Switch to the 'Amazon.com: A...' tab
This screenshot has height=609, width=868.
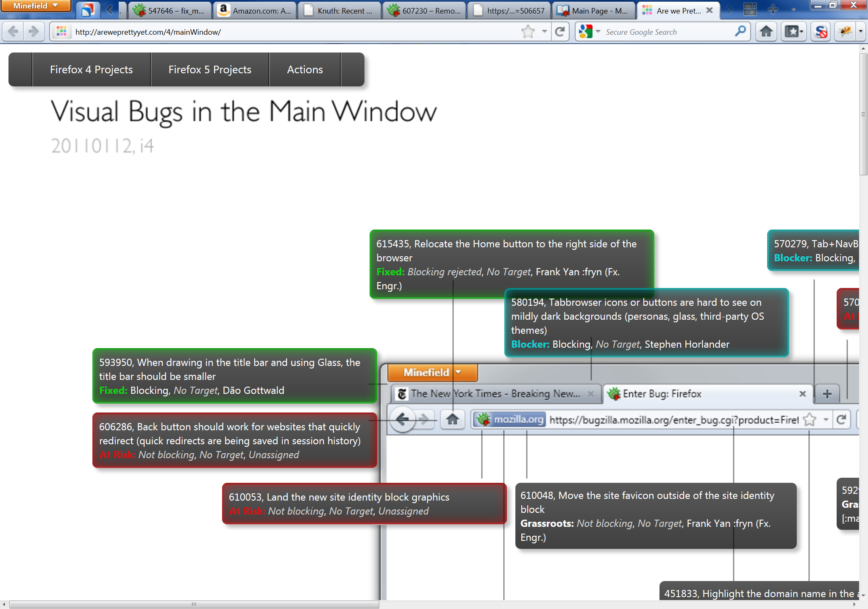tap(254, 11)
